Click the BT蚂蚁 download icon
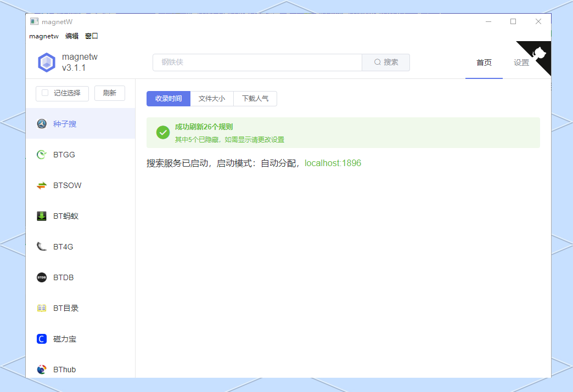 (x=42, y=216)
